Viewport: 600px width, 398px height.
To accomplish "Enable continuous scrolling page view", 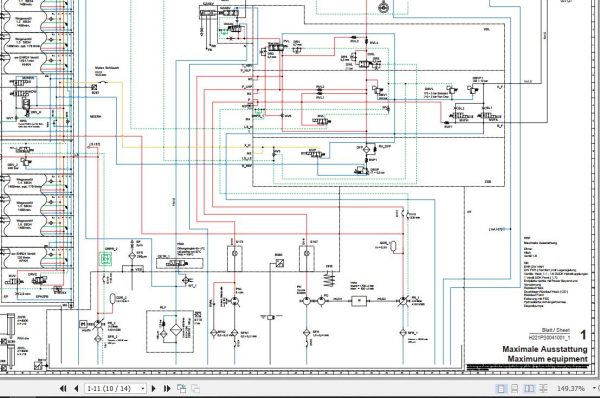I will click(x=515, y=388).
